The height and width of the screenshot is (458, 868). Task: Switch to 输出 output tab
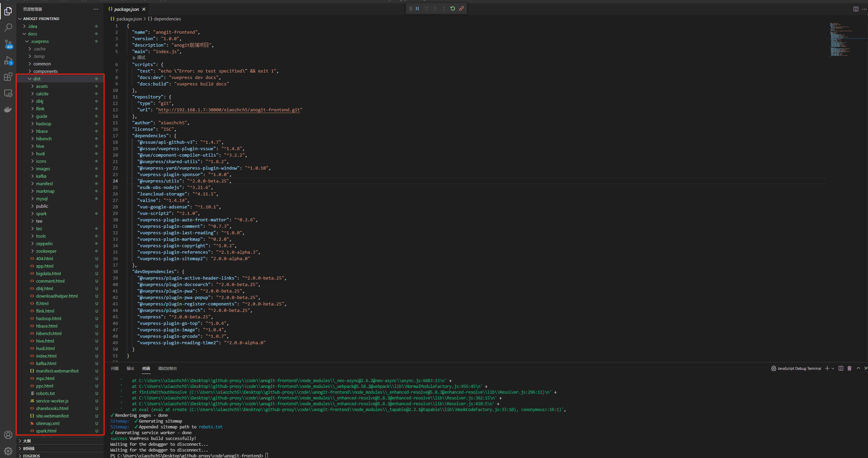click(131, 368)
